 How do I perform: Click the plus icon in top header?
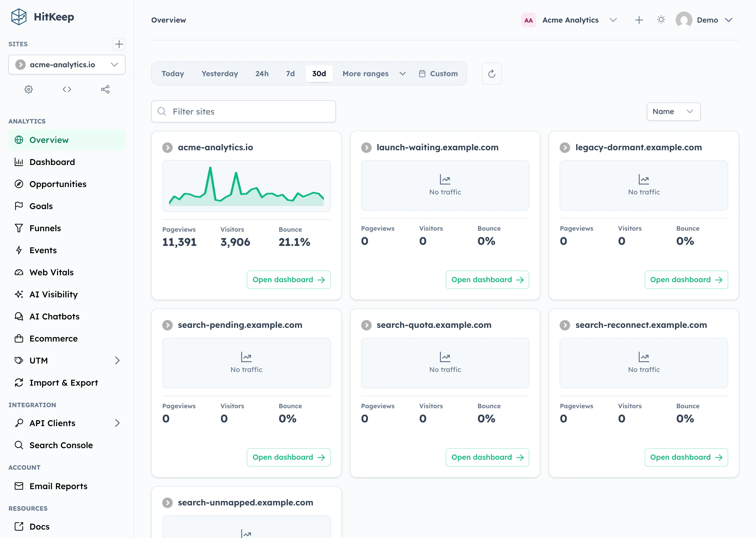point(639,20)
